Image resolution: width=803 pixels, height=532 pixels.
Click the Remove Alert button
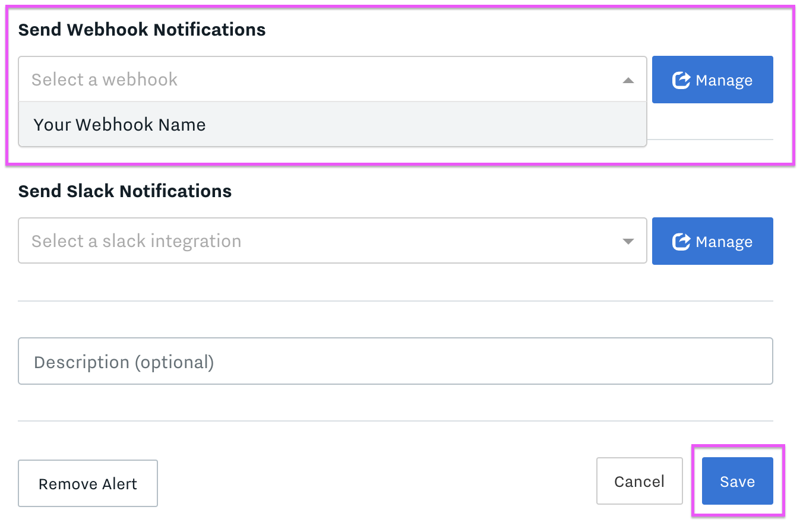coord(88,484)
